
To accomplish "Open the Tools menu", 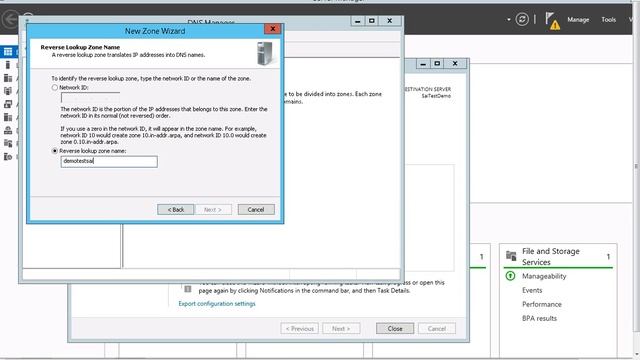I will pyautogui.click(x=608, y=20).
